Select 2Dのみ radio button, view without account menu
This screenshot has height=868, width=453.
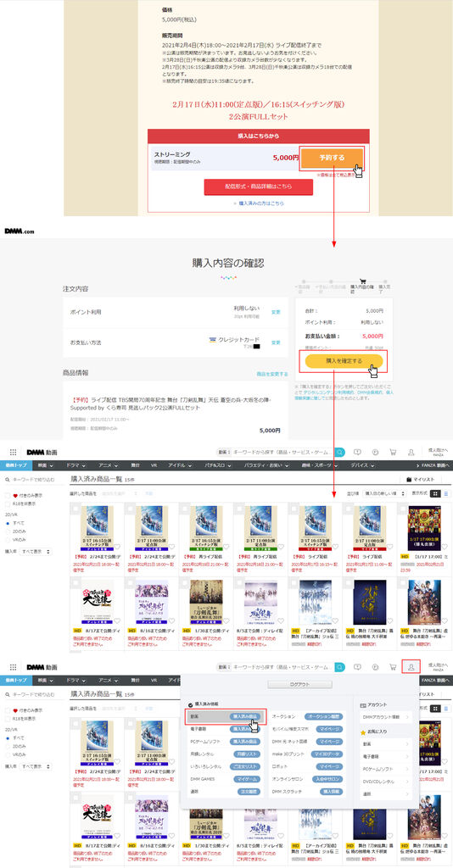click(8, 531)
